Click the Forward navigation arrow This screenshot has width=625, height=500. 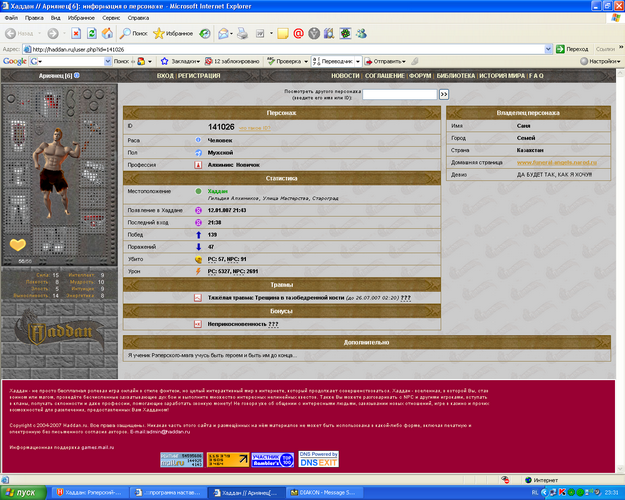(x=53, y=33)
